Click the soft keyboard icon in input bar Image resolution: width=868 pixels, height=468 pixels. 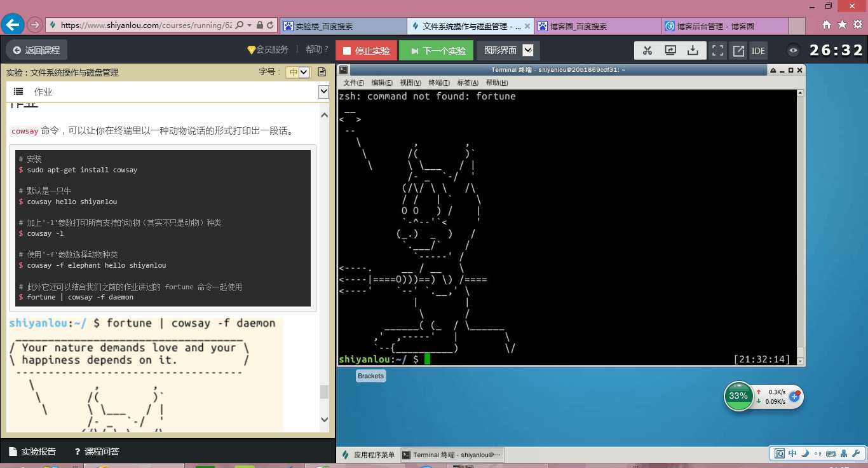830,453
